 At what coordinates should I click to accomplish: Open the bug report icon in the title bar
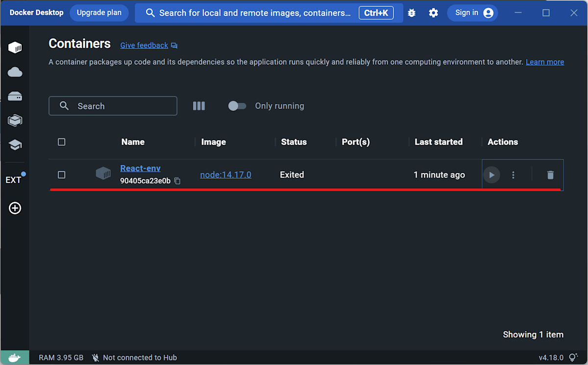coord(412,13)
